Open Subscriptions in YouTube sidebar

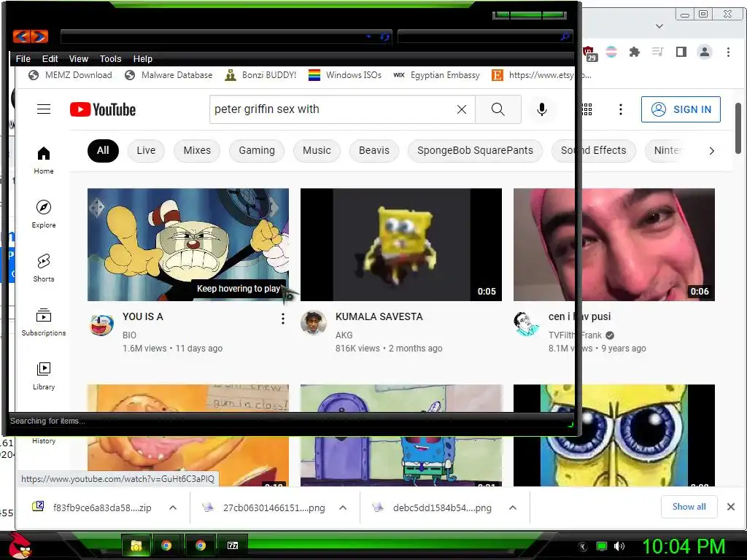tap(44, 322)
